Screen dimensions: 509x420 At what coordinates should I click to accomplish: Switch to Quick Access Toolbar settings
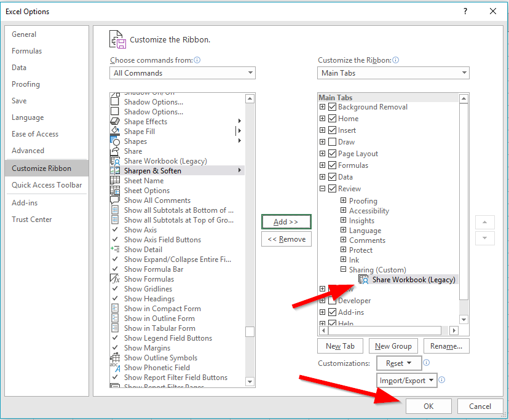[x=47, y=184]
